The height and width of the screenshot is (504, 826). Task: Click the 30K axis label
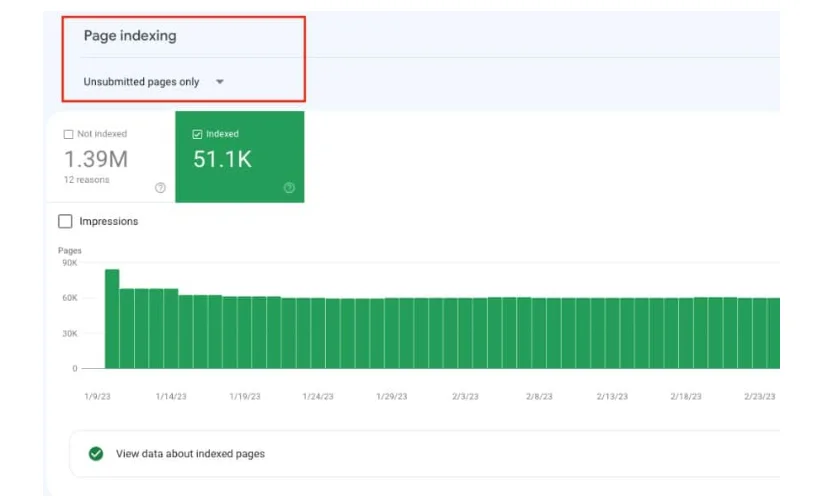point(70,333)
